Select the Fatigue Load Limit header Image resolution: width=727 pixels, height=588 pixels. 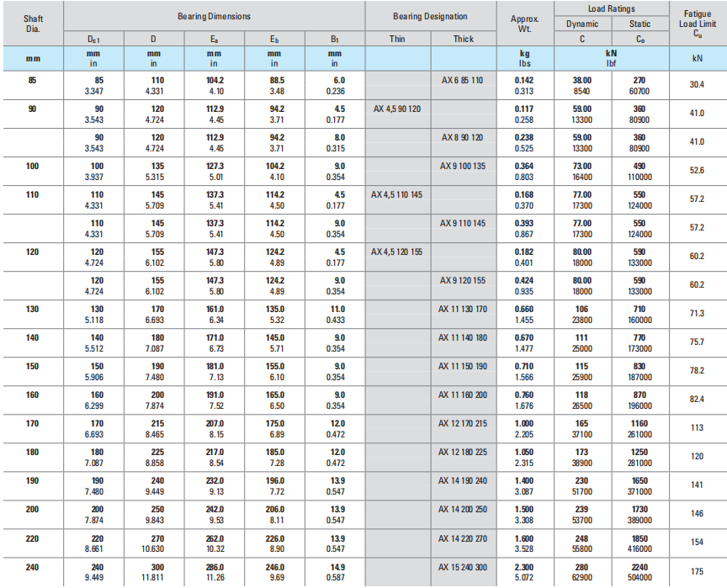click(697, 23)
